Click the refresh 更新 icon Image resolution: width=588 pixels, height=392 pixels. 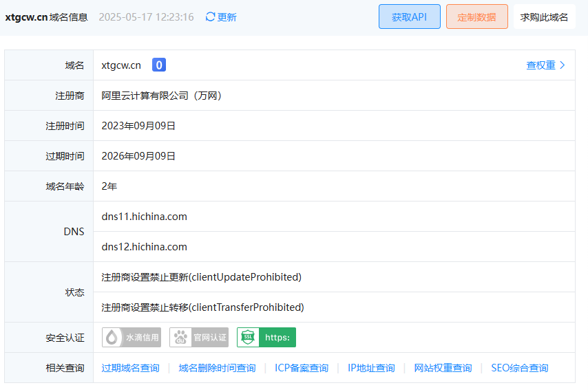pos(210,17)
